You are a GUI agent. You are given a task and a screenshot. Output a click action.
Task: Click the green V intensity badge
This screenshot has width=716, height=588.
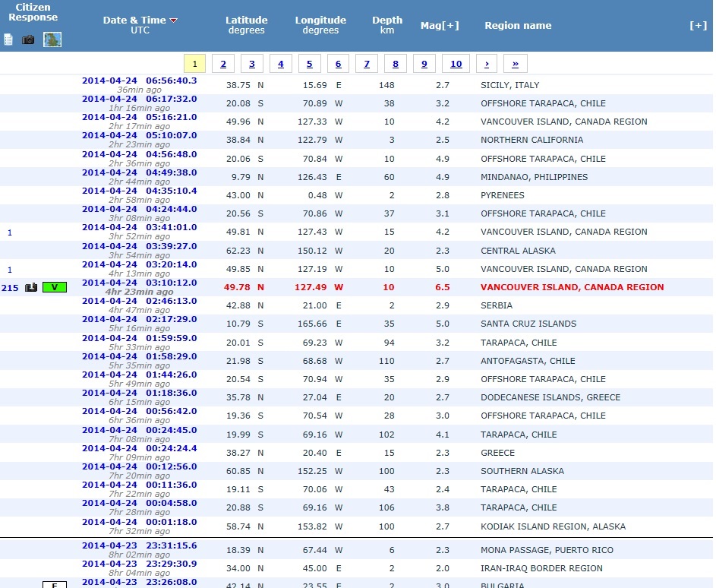tap(55, 287)
